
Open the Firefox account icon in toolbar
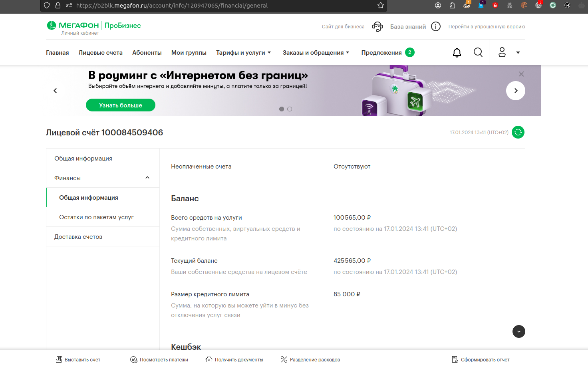pyautogui.click(x=438, y=6)
